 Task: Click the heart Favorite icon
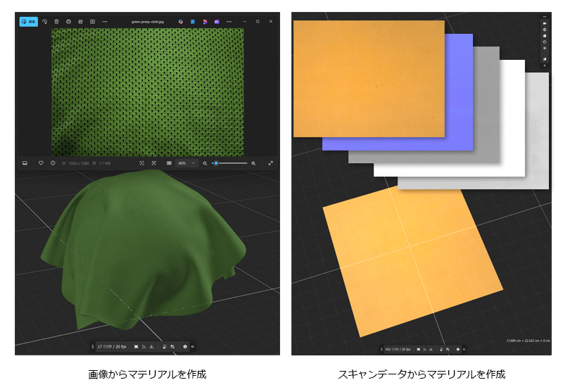coord(41,163)
